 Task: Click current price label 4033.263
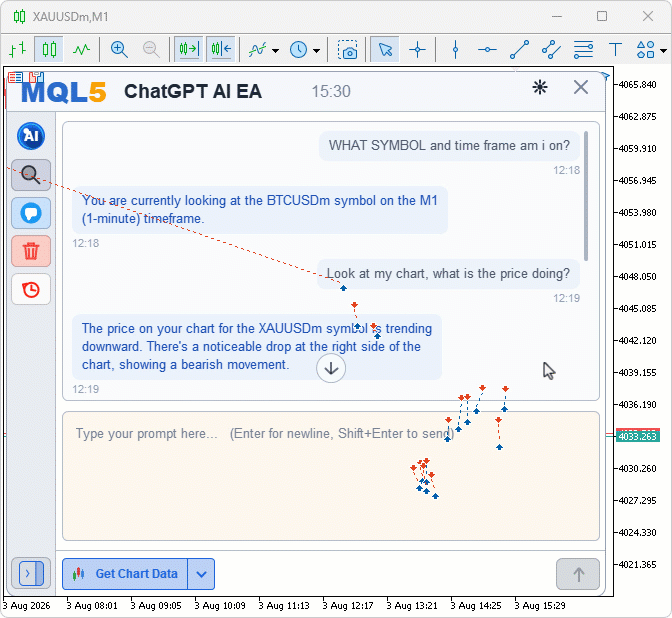[x=637, y=436]
